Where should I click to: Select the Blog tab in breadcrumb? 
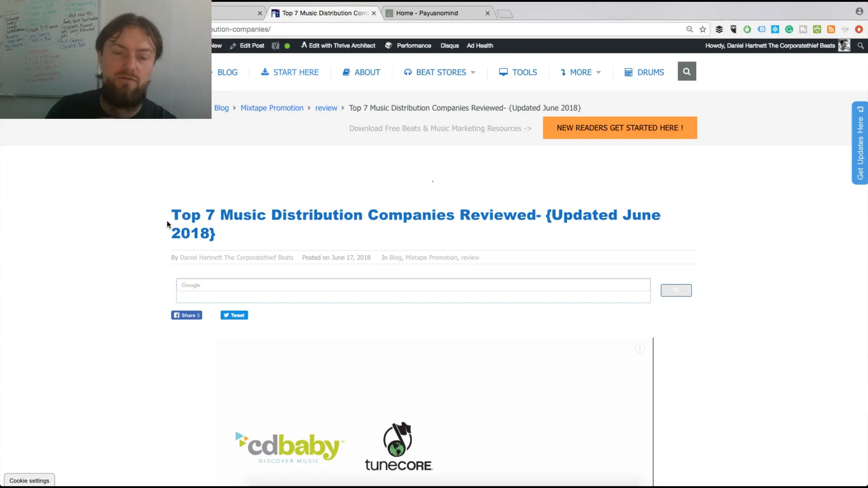point(221,107)
